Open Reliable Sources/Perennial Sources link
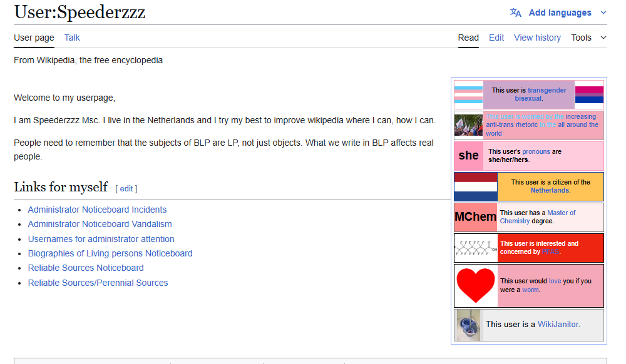Viewport: 626px width, 364px height. 98,283
